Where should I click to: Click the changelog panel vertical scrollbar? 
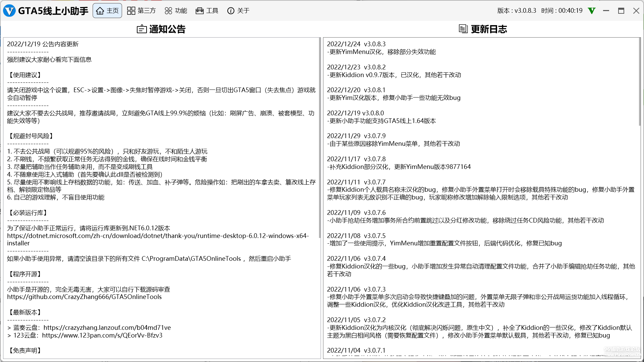pyautogui.click(x=640, y=82)
